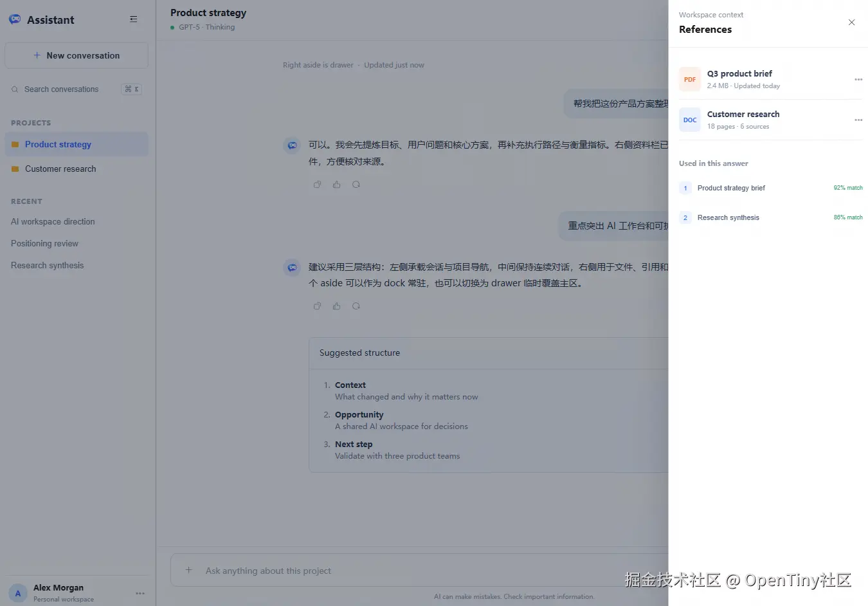The image size is (868, 606).
Task: Click the Used in this answer heading
Action: (714, 163)
